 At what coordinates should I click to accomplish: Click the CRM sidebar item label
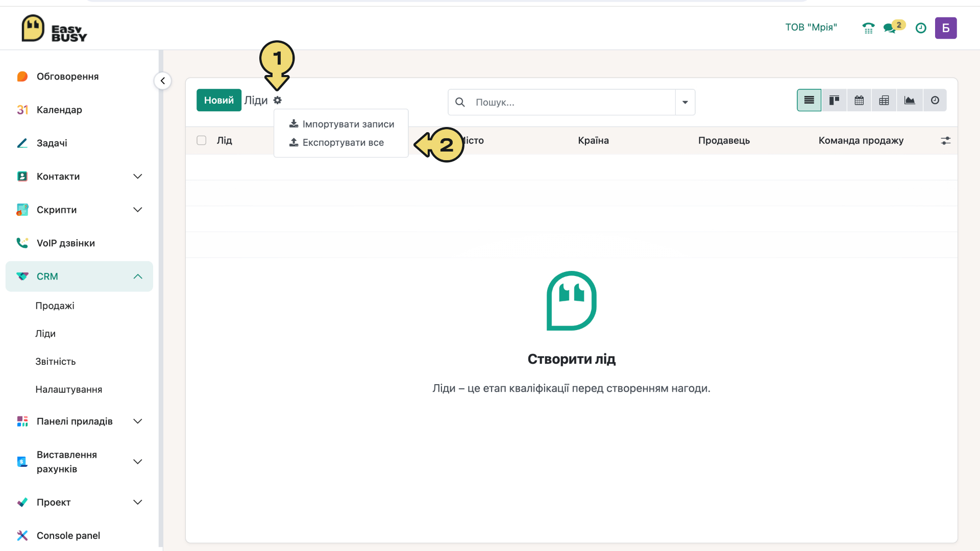pyautogui.click(x=47, y=277)
